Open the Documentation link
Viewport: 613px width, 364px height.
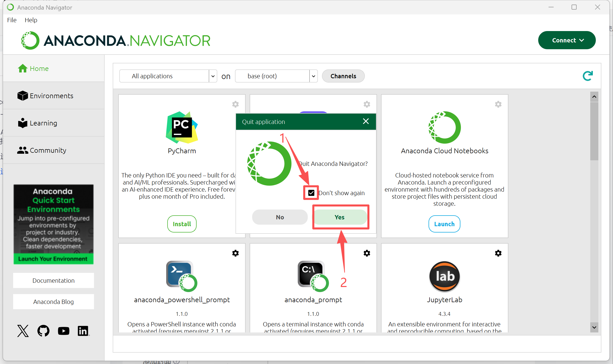tap(53, 280)
